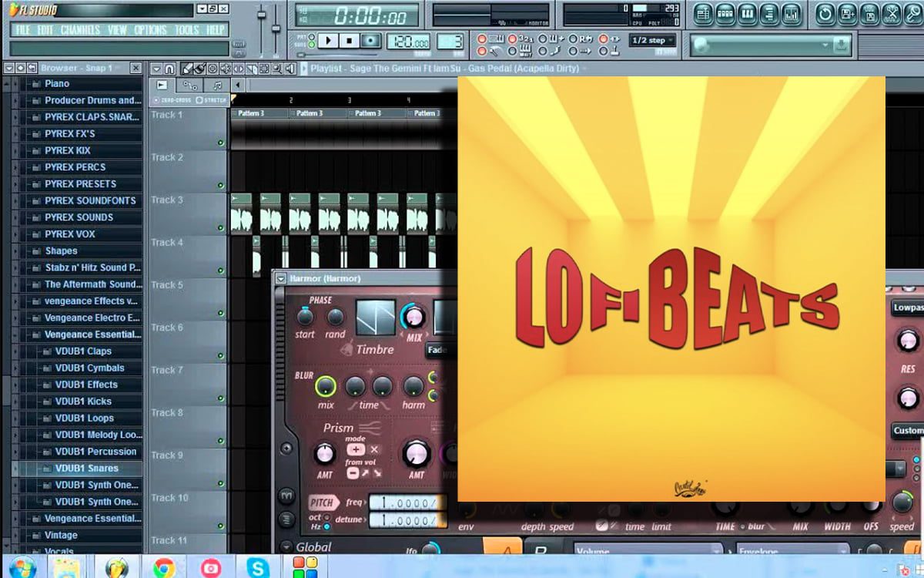Click the Harmor MIX knob in Timbre section

413,316
